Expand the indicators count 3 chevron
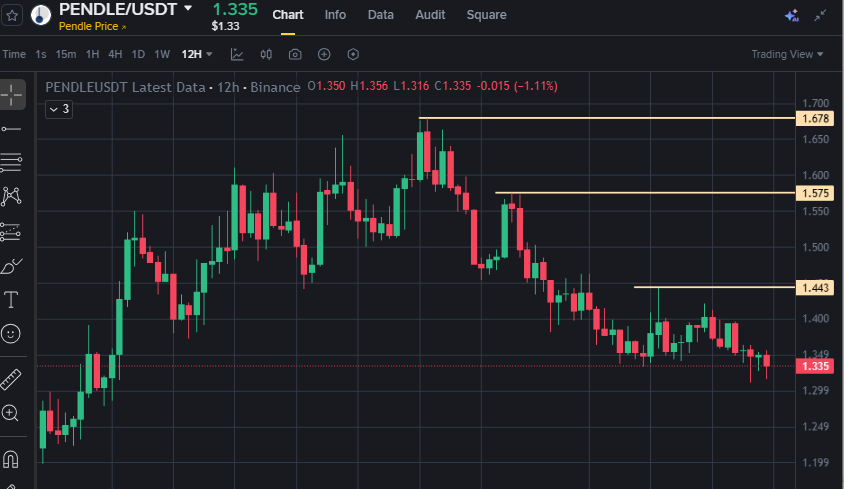Viewport: 844px width, 489px height. tap(59, 109)
